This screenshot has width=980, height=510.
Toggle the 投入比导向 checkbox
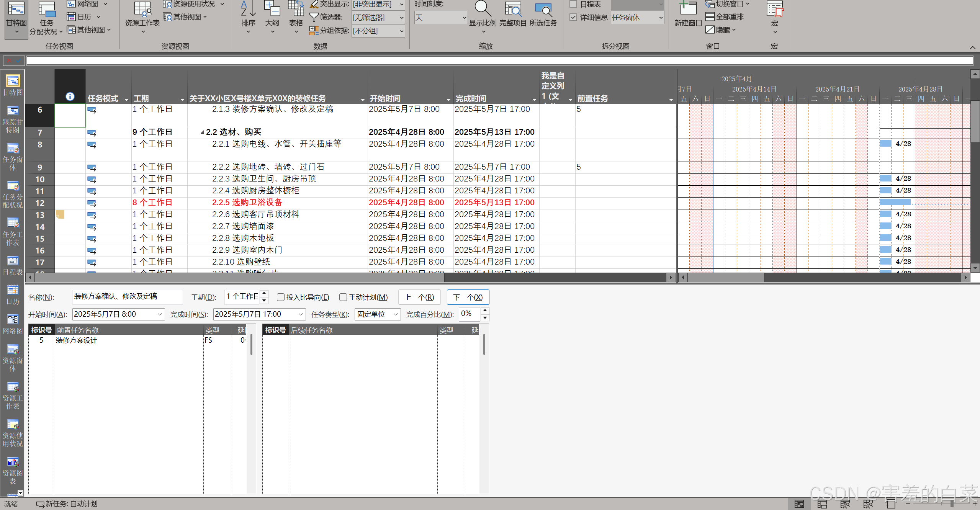tap(281, 297)
